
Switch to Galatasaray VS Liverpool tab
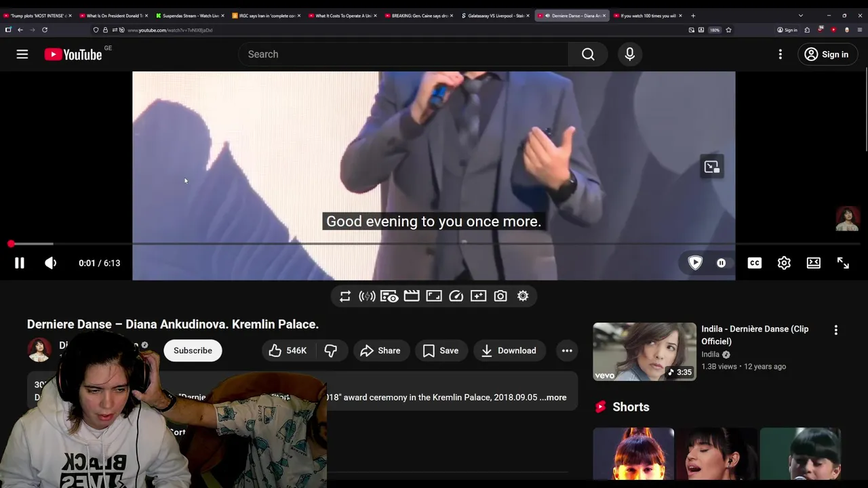[x=494, y=16]
